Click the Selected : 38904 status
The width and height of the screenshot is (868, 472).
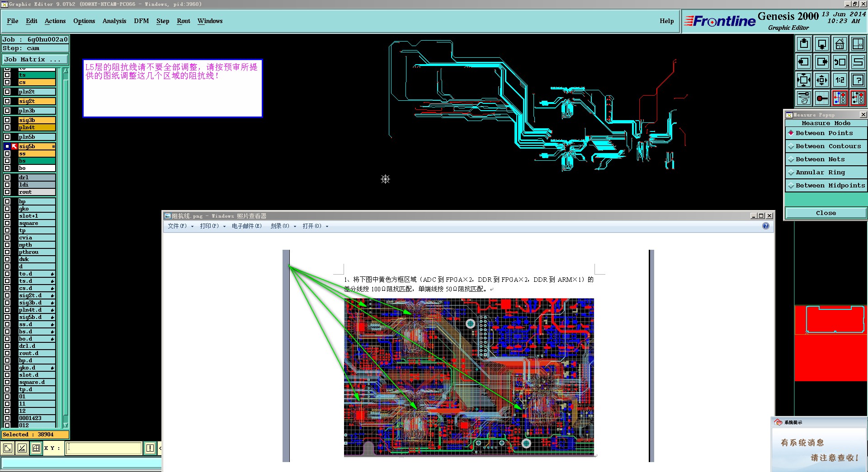[35, 435]
